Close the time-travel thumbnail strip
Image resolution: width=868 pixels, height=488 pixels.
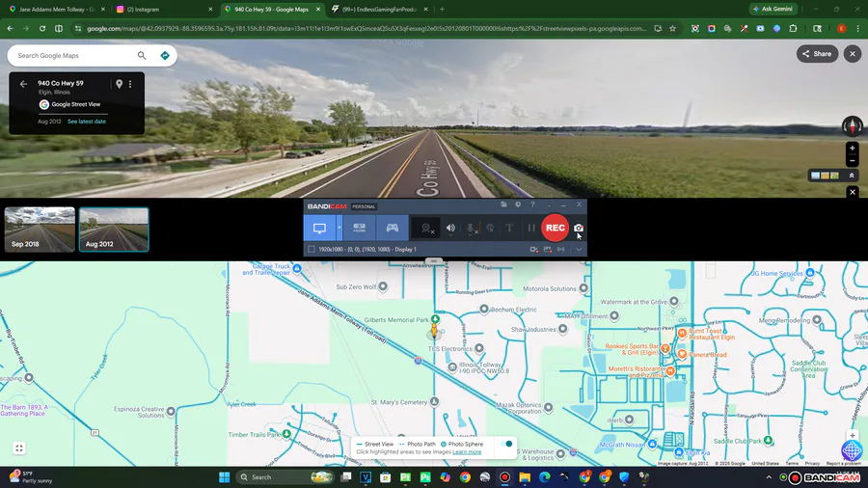853,192
